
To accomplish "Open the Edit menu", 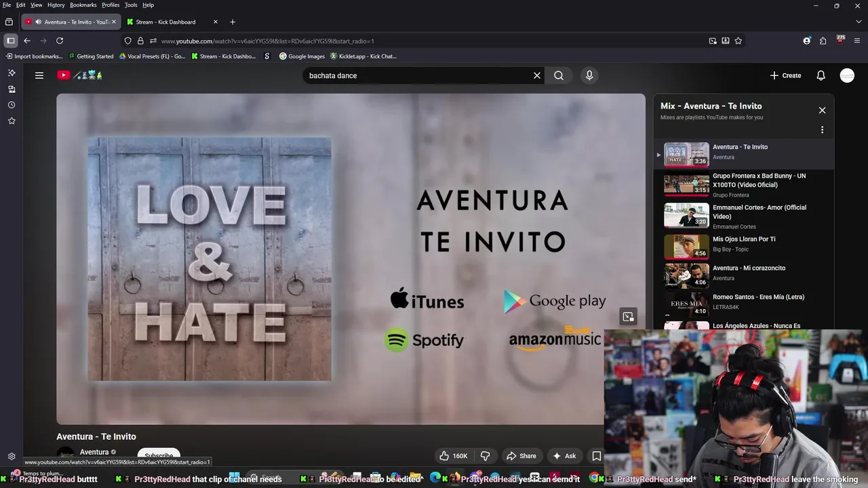I will [21, 5].
